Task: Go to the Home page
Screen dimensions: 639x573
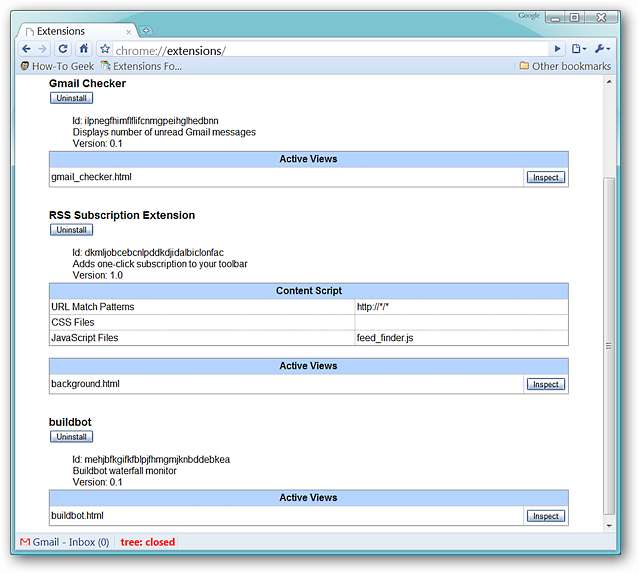Action: (x=84, y=49)
